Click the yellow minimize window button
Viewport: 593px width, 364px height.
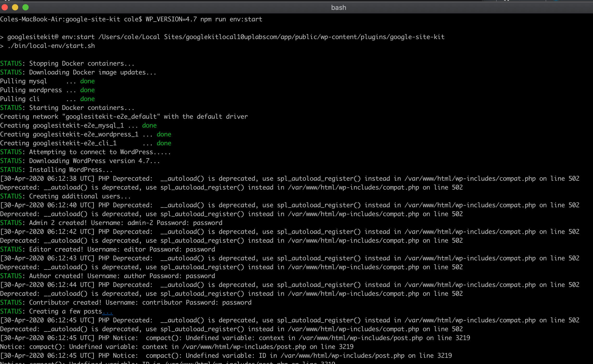point(15,7)
